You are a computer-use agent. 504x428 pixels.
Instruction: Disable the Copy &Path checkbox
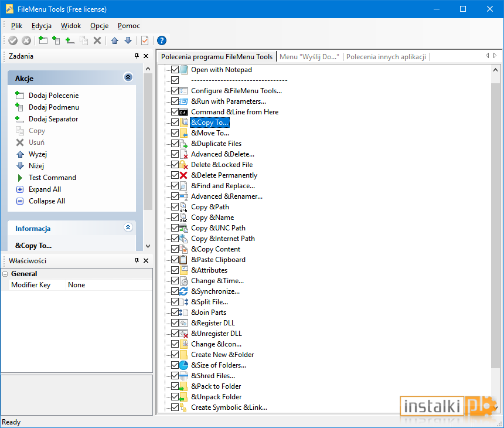[175, 207]
